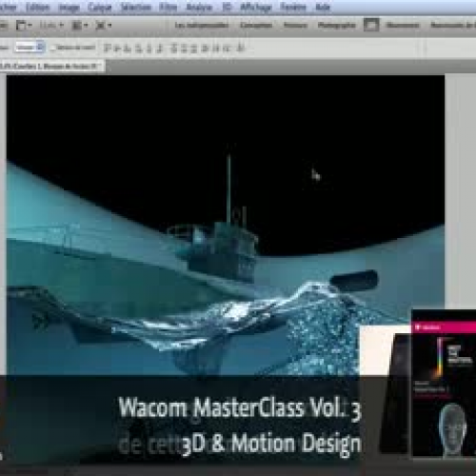Distribute vertical centers of layers

pyautogui.click(x=185, y=48)
